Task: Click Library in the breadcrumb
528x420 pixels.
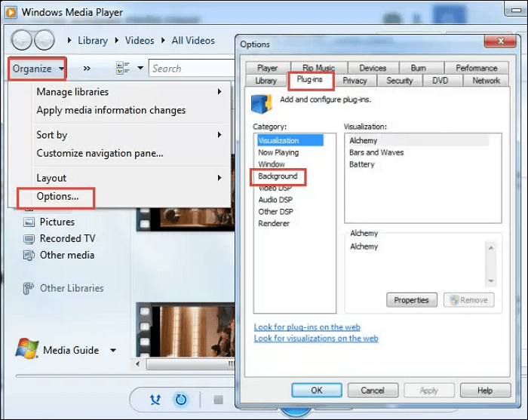Action: 93,41
